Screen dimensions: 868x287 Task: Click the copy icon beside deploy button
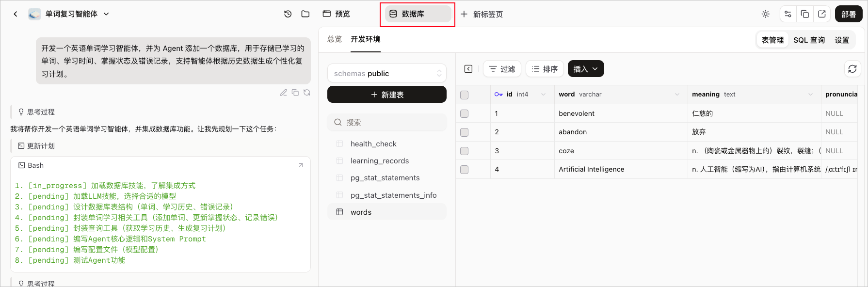(805, 14)
